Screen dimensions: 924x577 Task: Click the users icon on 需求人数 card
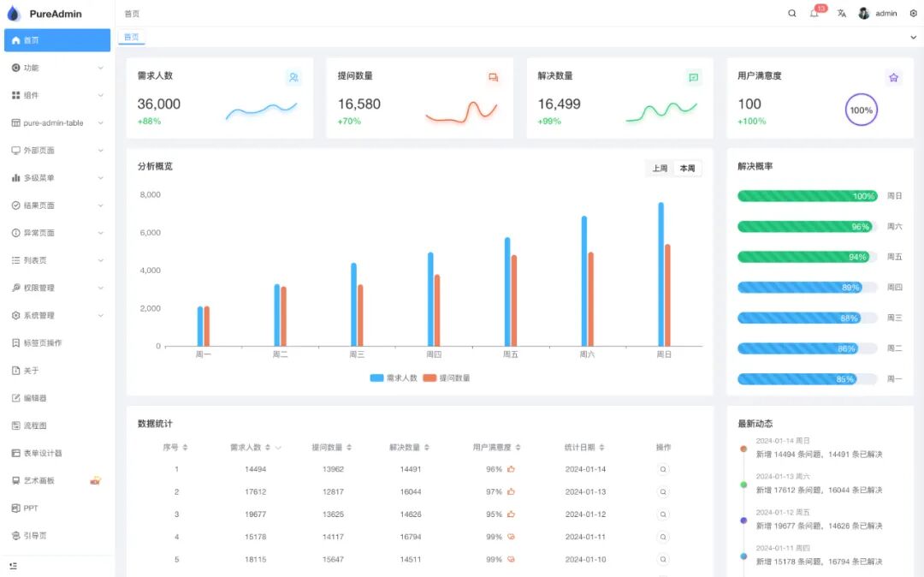pos(293,77)
